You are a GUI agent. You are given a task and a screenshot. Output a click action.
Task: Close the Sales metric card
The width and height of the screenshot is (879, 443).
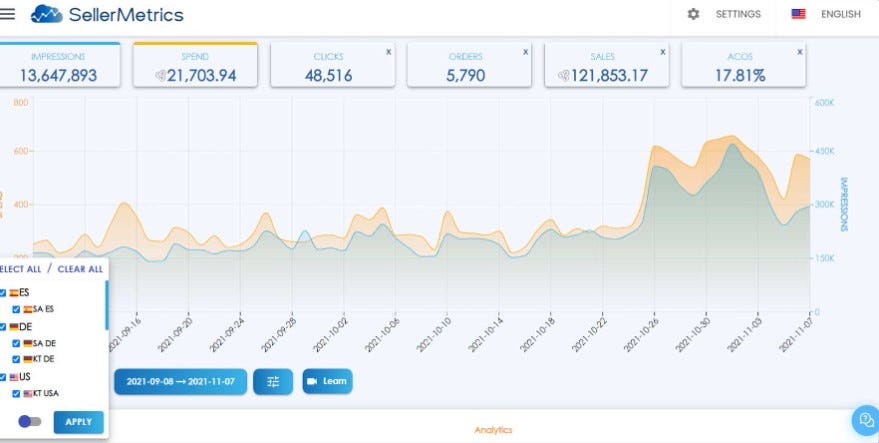point(663,52)
